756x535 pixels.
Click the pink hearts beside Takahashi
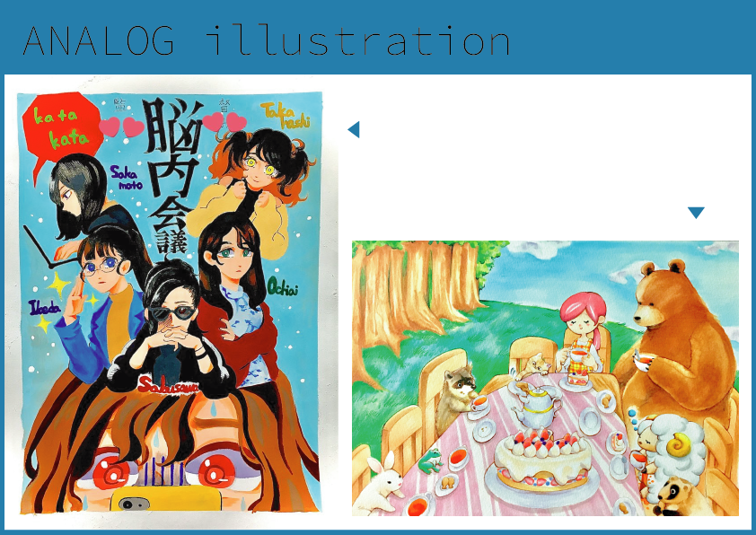(224, 122)
